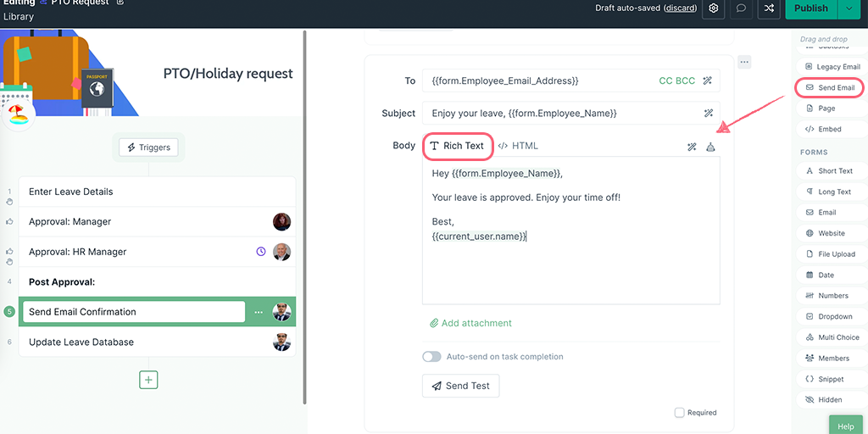Screen dimensions: 868x434
Task: Click the plus icon to add a step
Action: (149, 380)
